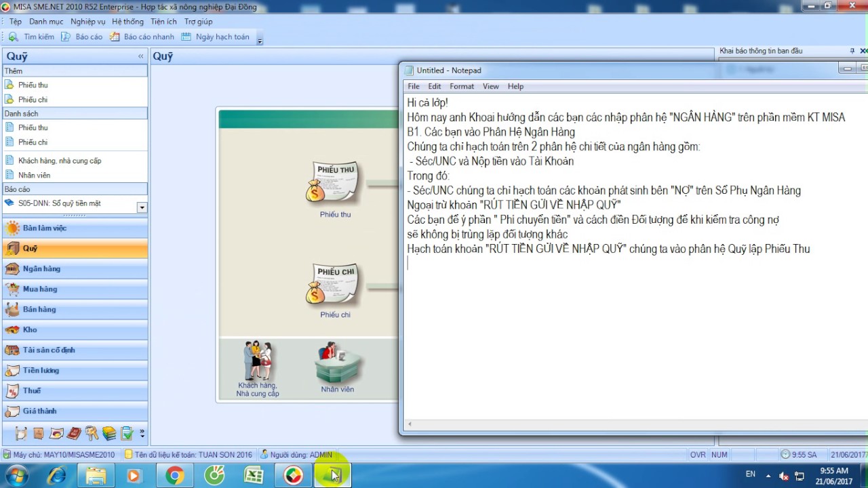Switch to Giá thành module
Screen dimensions: 868x488
(75, 411)
